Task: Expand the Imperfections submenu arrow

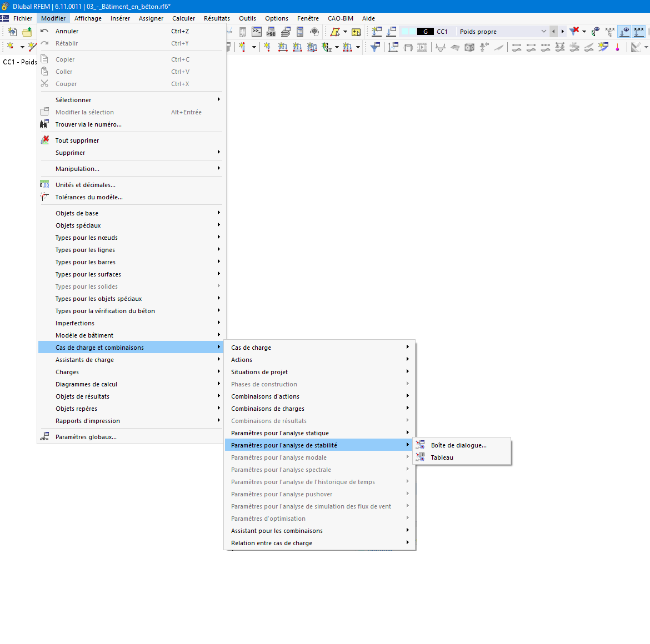Action: (219, 323)
